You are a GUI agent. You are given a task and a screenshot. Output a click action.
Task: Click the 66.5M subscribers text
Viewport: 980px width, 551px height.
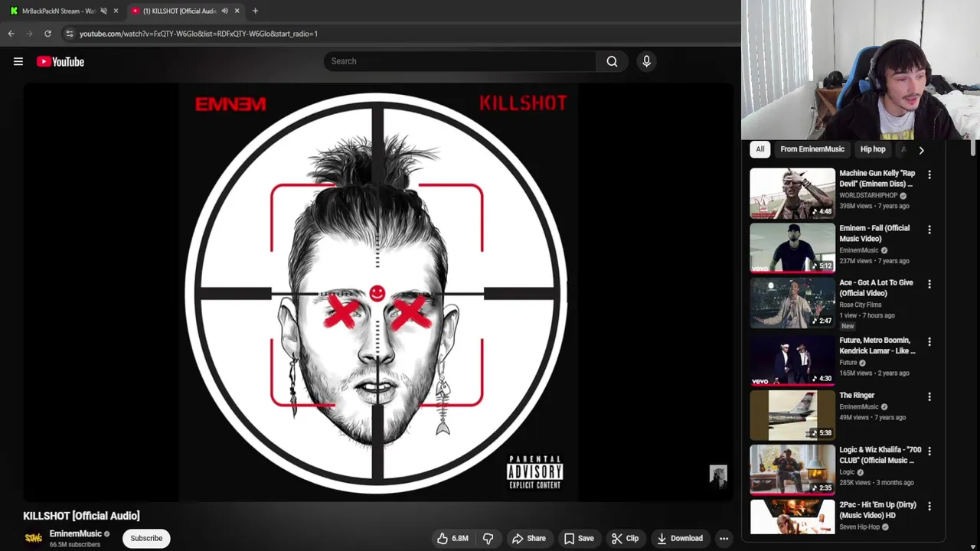coord(75,544)
